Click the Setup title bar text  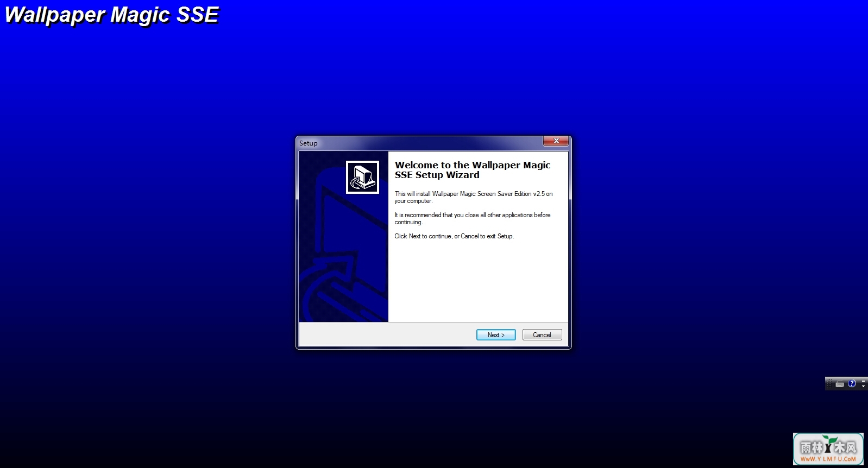coord(309,143)
